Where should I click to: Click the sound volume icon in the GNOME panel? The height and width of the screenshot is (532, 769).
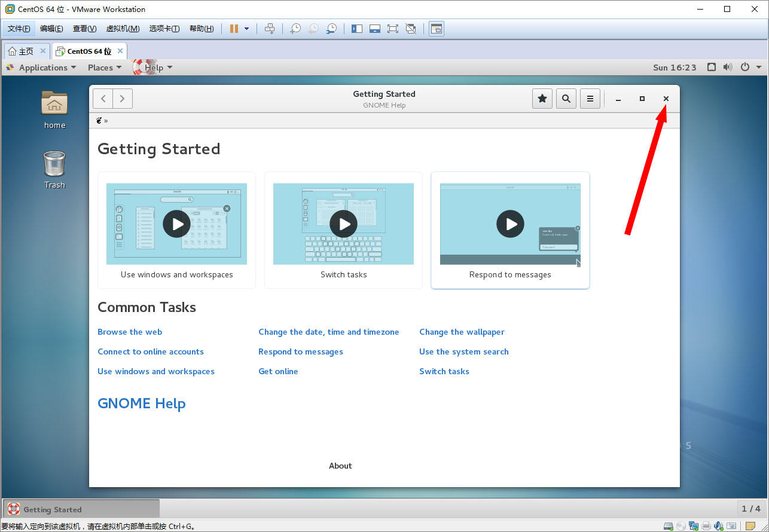(x=728, y=68)
